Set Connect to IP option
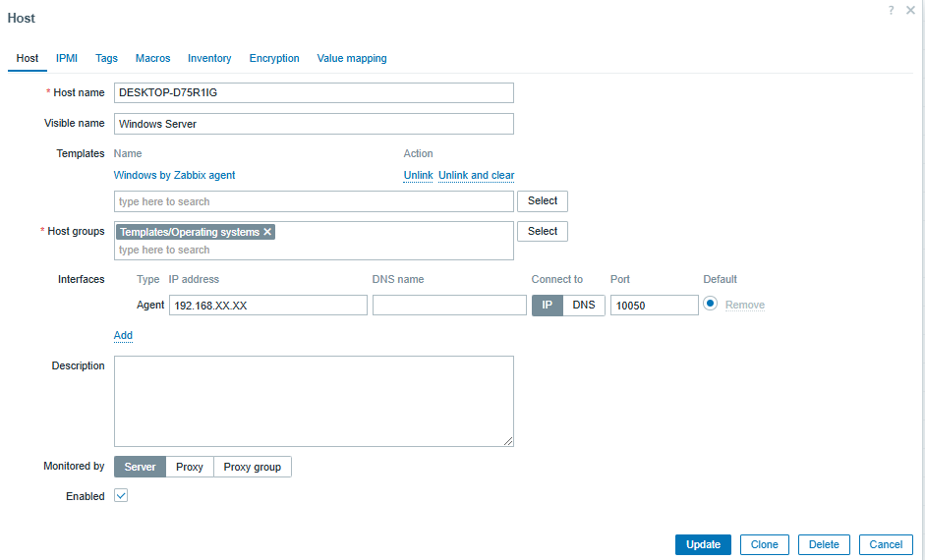925x560 pixels. pyautogui.click(x=547, y=306)
